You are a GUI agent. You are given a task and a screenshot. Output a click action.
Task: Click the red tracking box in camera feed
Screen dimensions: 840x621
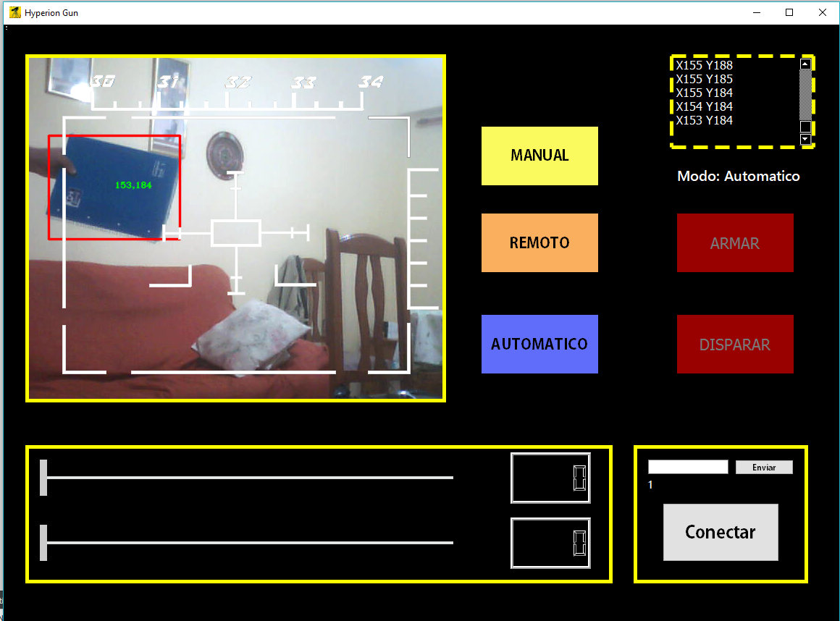[x=114, y=187]
